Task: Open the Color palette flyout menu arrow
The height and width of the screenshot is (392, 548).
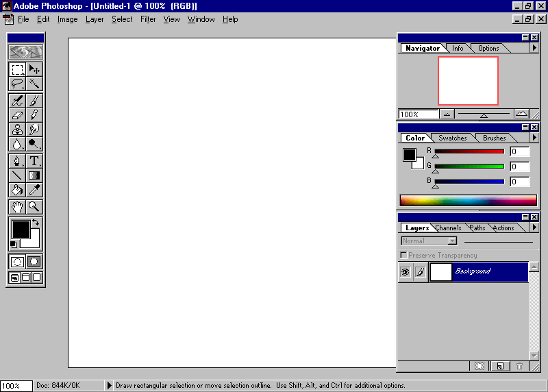Action: [534, 138]
